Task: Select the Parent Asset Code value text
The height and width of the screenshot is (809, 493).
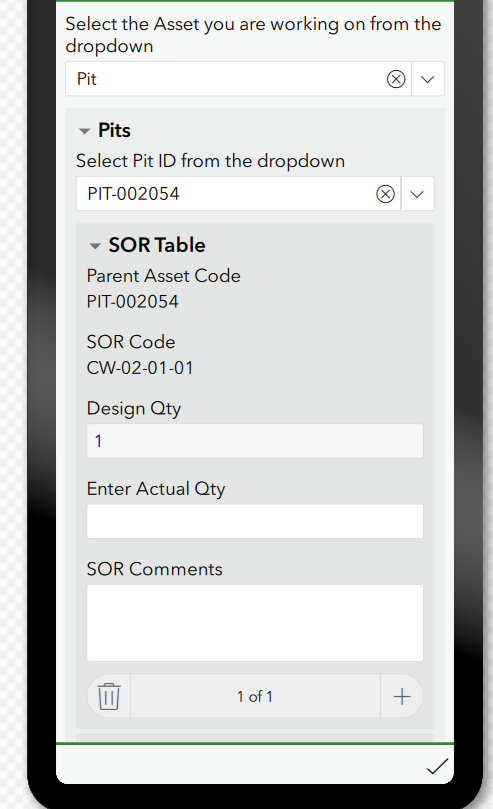Action: pos(133,302)
